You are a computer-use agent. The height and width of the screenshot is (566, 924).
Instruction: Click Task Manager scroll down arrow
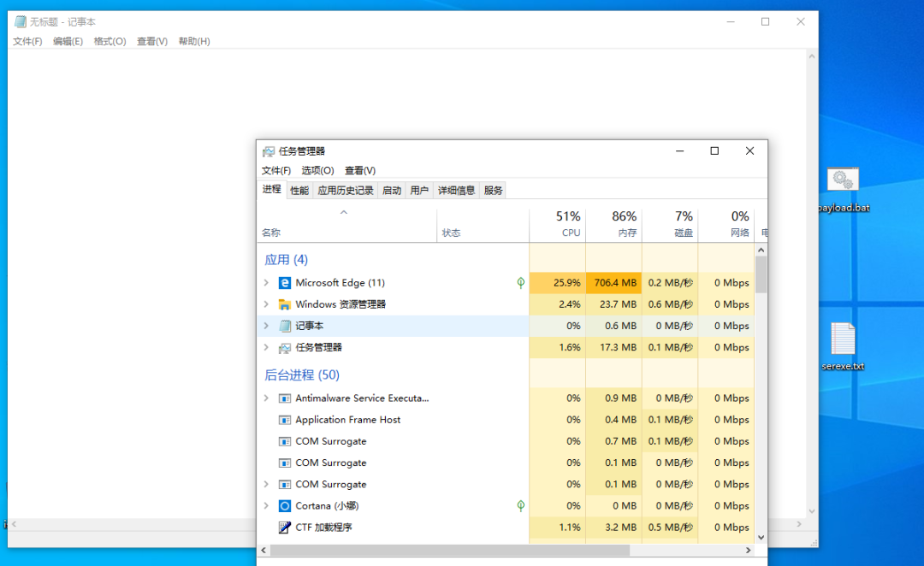(761, 537)
